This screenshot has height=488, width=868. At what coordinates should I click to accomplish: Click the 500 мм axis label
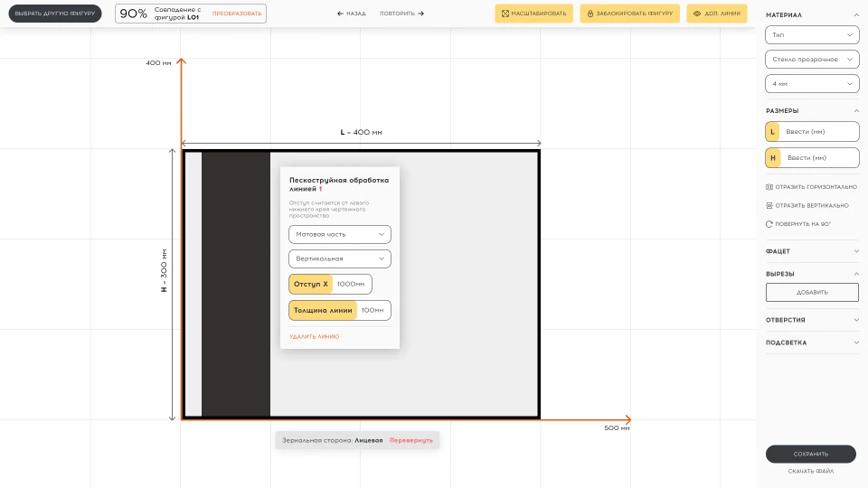617,428
